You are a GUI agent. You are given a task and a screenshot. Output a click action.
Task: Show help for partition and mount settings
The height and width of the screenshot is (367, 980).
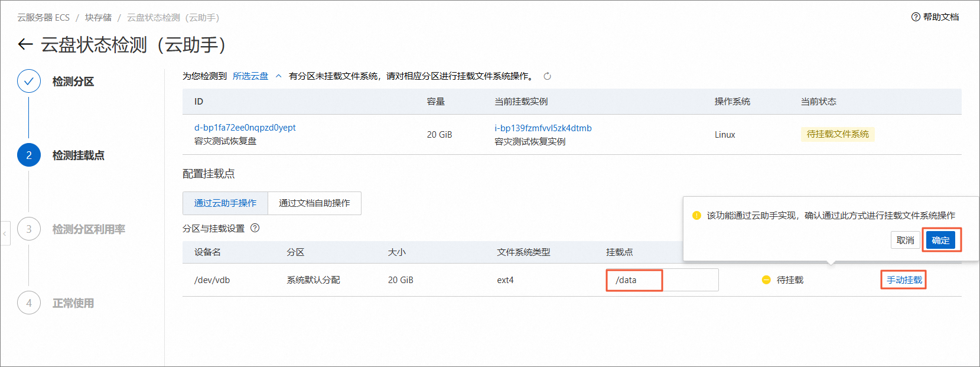coord(255,228)
